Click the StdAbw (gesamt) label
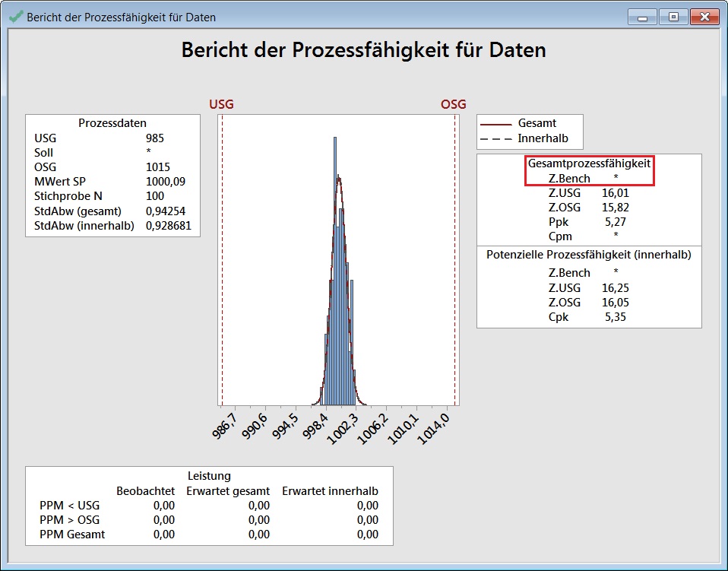Screen dimensions: 728x571 click(x=78, y=211)
